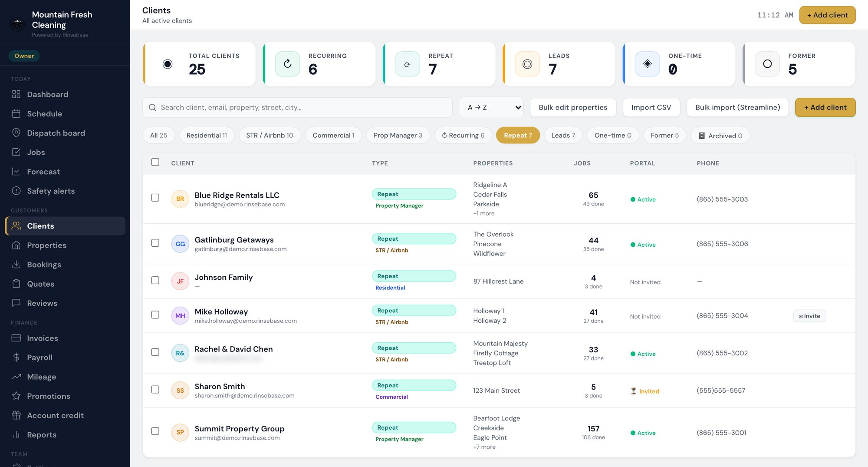
Task: Open the Summit Property Group client
Action: click(x=239, y=428)
